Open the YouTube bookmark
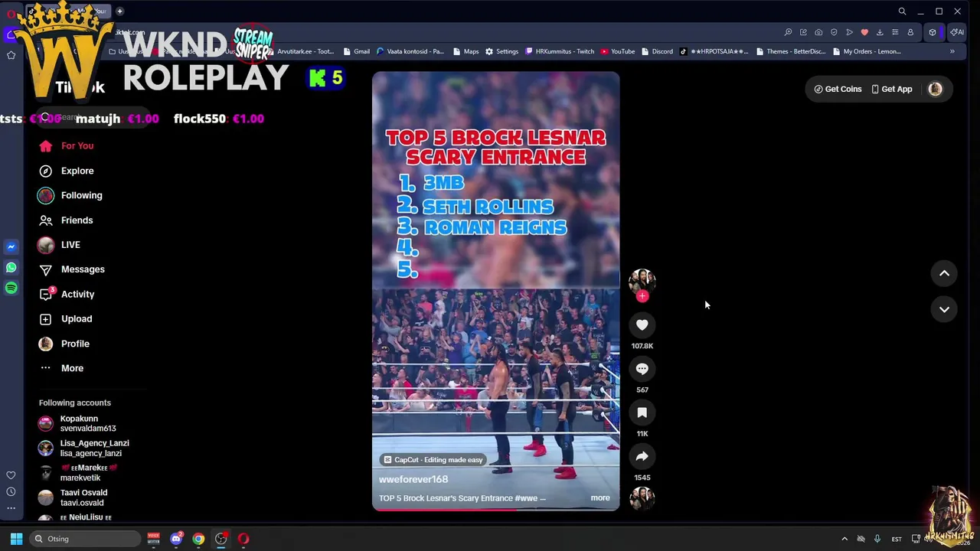The width and height of the screenshot is (980, 551). [618, 51]
